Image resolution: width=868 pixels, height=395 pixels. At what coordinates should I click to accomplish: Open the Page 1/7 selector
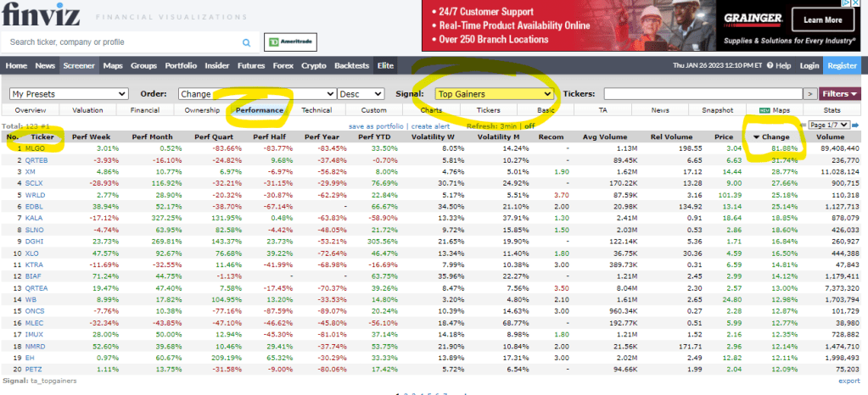pos(828,125)
